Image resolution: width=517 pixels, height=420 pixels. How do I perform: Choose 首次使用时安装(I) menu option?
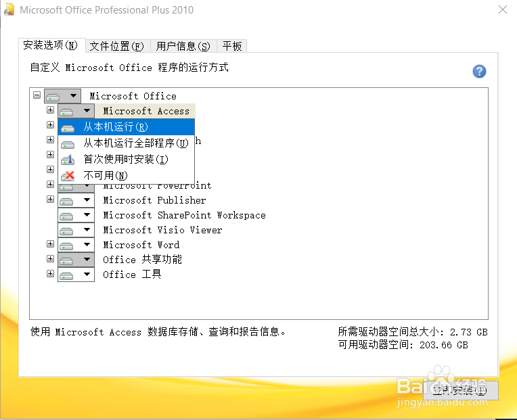(126, 159)
